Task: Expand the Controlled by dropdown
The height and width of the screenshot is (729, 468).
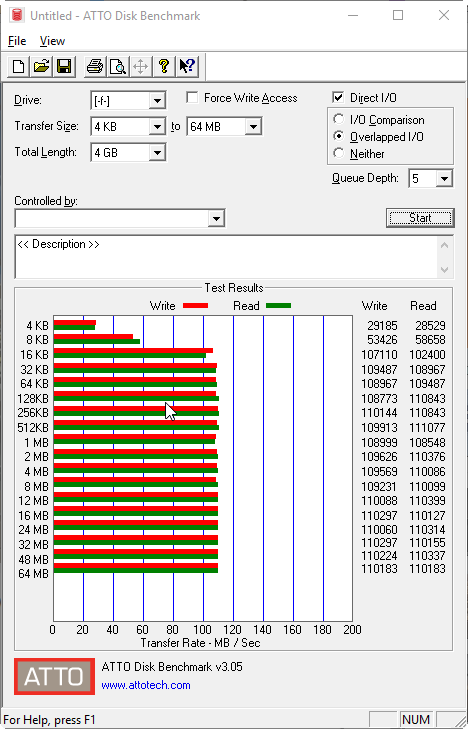Action: coord(216,219)
